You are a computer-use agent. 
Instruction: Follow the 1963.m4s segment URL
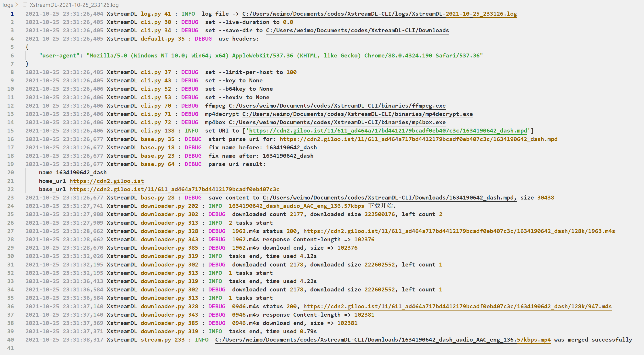click(459, 231)
